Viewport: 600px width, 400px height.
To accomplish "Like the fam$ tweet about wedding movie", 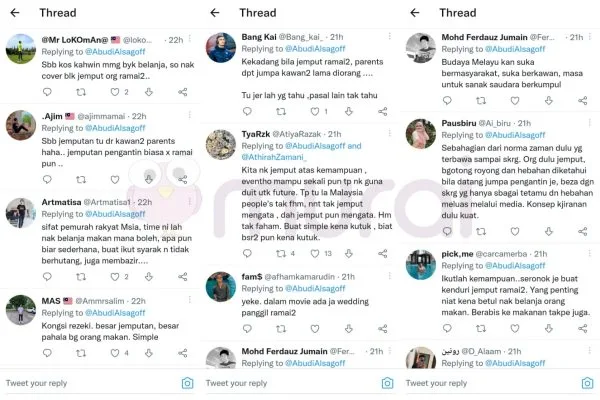I will 315,328.
